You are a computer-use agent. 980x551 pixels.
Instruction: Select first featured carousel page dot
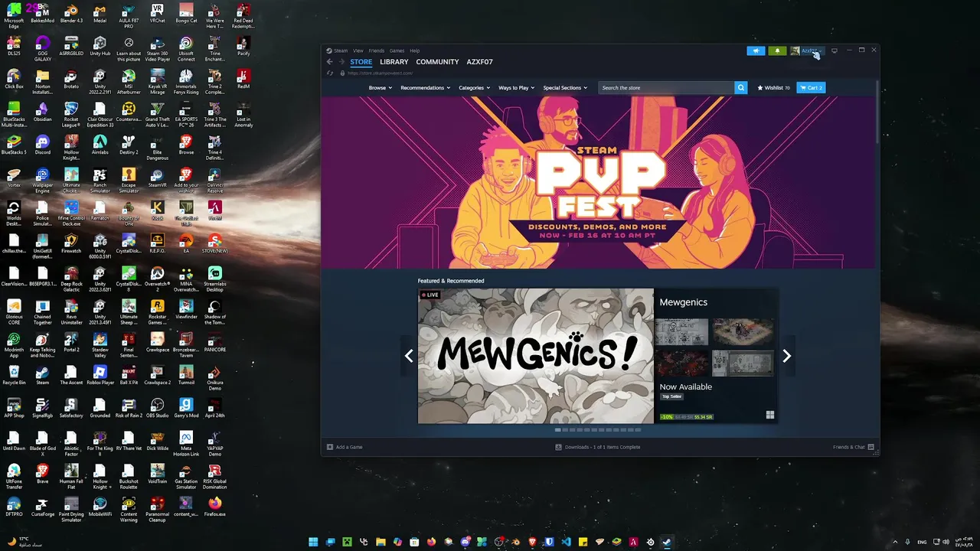pyautogui.click(x=558, y=430)
